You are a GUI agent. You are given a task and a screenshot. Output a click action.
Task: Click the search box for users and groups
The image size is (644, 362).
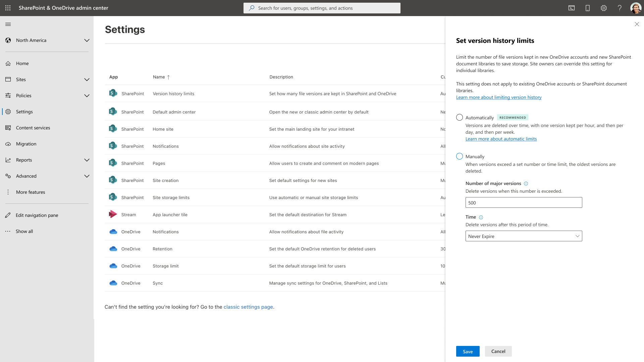[x=322, y=8]
